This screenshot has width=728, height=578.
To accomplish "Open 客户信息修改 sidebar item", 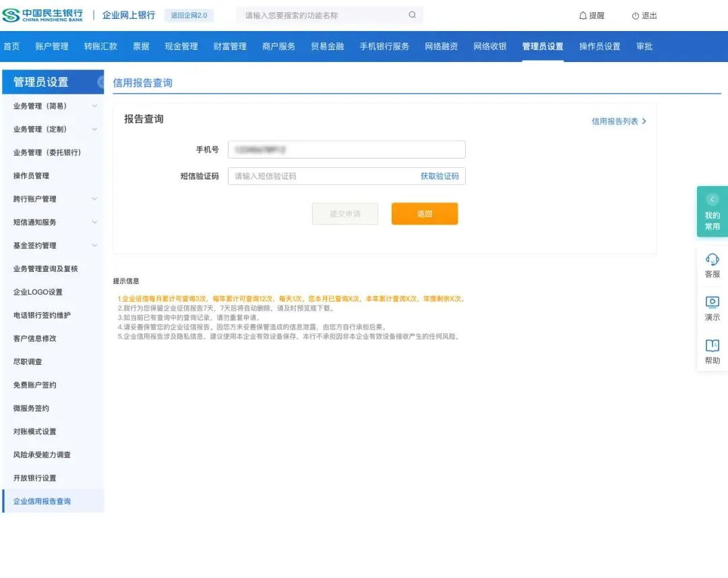I will click(53, 339).
